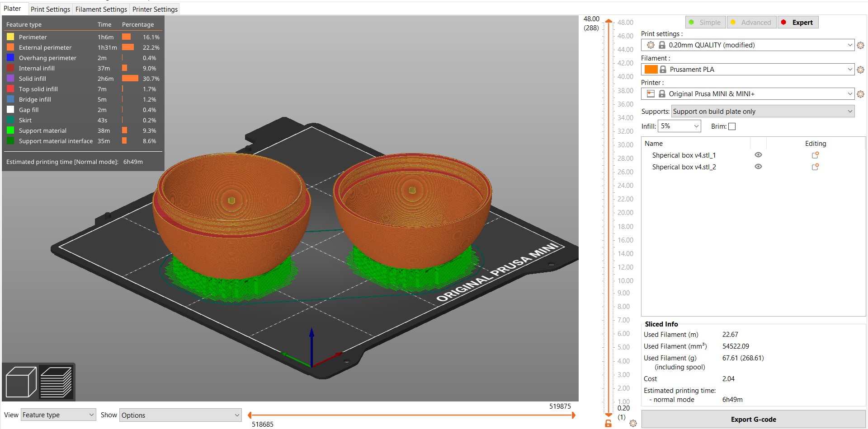Click the Cost value "2.04"
Viewport: 868px width, 429px height.
tap(728, 379)
